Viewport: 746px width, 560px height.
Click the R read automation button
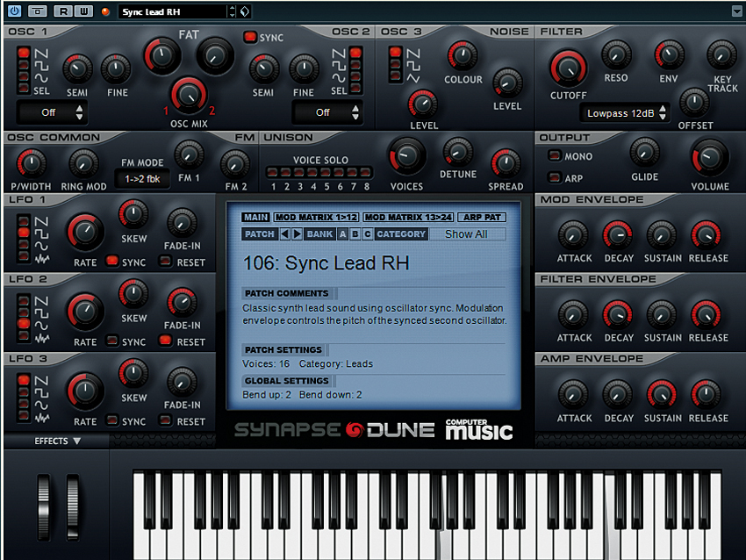click(x=63, y=11)
